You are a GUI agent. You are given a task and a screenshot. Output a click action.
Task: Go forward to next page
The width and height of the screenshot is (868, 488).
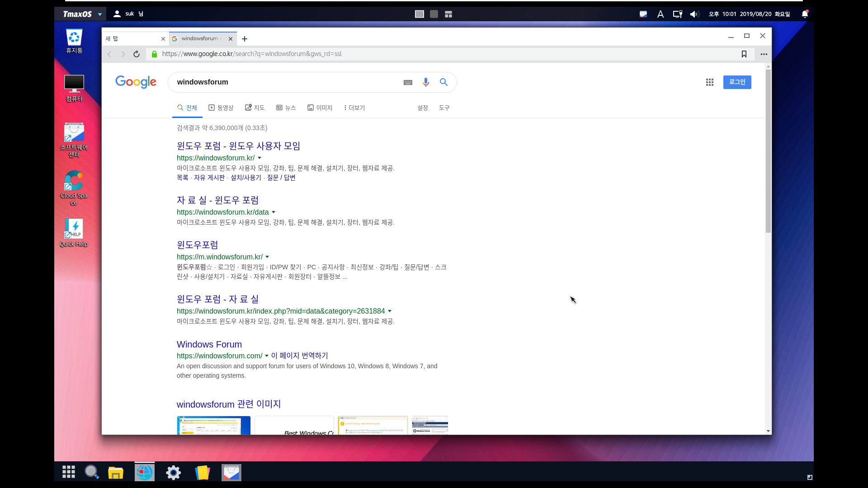123,54
